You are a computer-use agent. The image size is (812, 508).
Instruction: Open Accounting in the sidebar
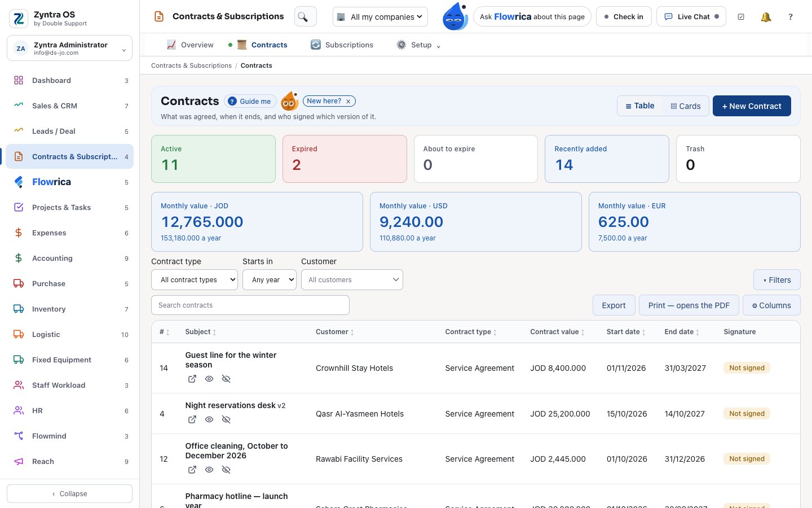tap(70, 258)
